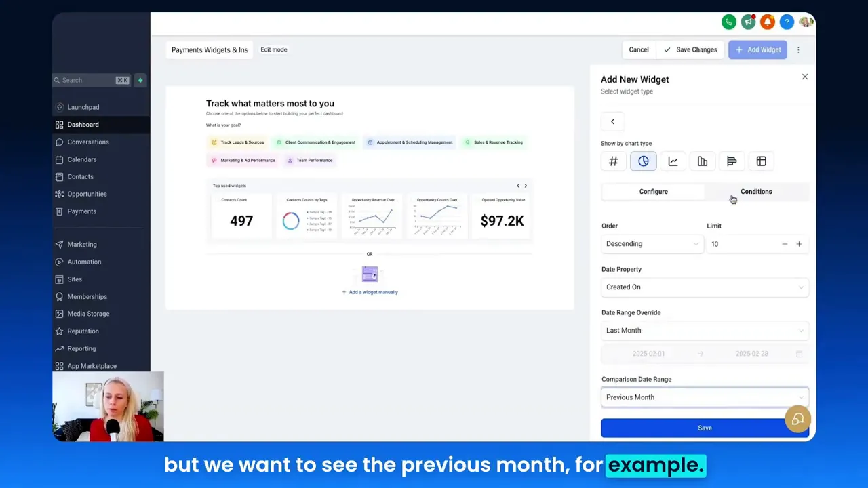868x488 pixels.
Task: Choose Appointment & Scheduling Management goal
Action: 410,142
